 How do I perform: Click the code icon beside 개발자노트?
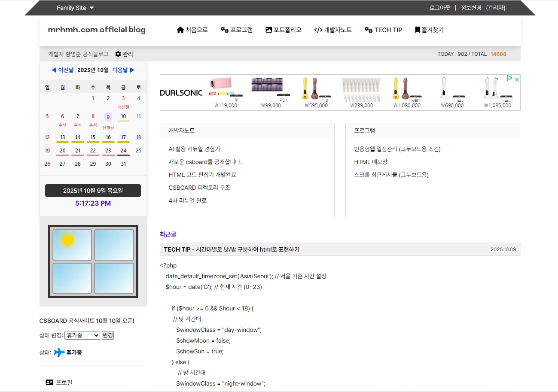coord(318,30)
